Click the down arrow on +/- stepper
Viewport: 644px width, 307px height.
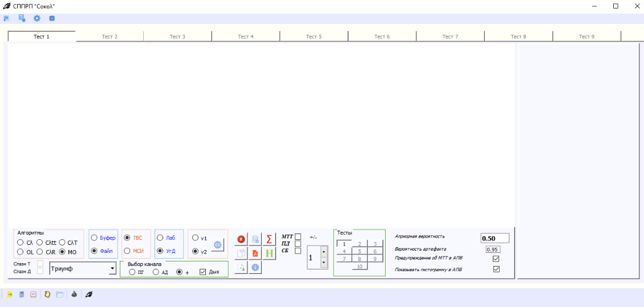(324, 263)
